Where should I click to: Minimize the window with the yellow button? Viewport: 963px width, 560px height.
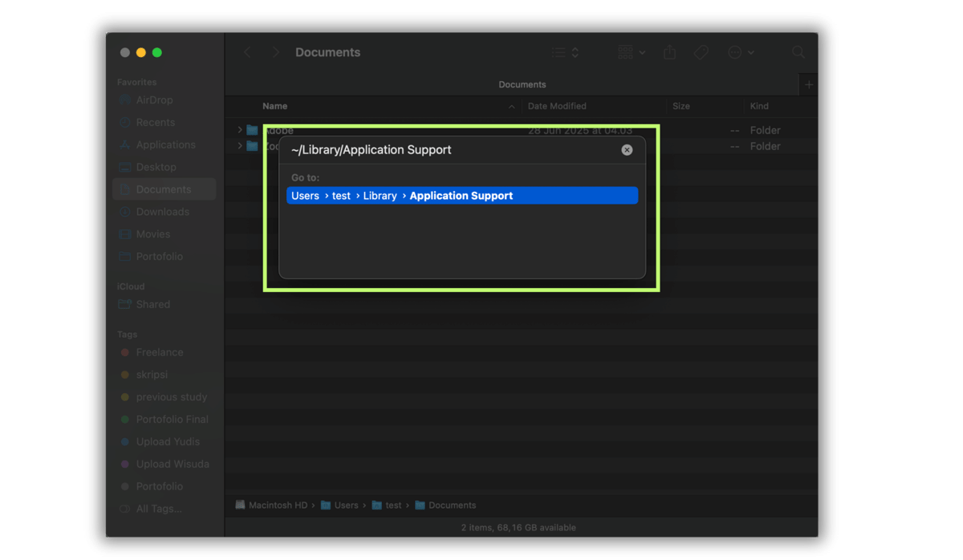click(x=141, y=52)
